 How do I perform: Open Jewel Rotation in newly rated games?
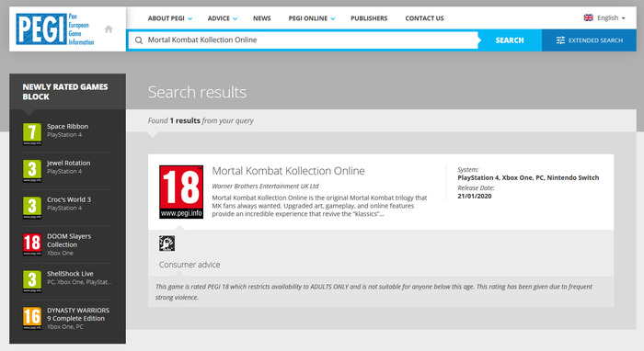coord(69,163)
